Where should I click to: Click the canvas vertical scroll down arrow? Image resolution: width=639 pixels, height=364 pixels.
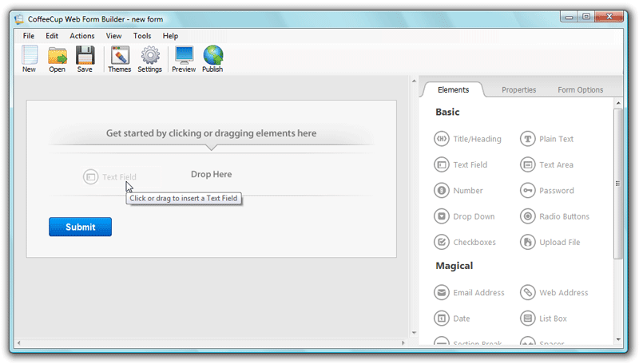click(x=414, y=333)
